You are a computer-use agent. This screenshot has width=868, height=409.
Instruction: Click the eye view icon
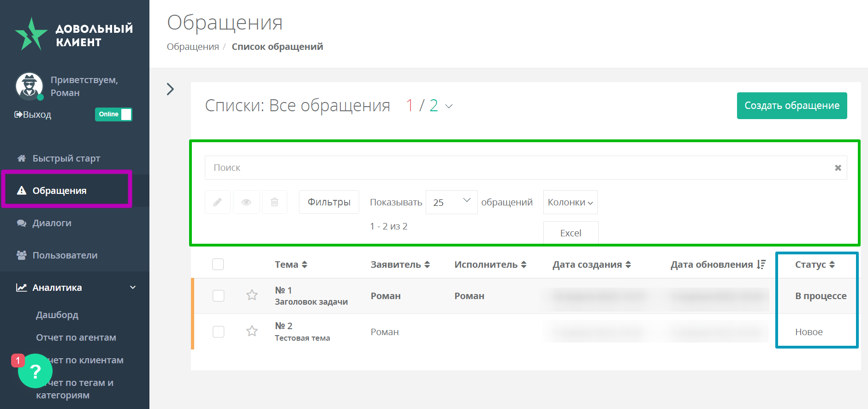246,202
